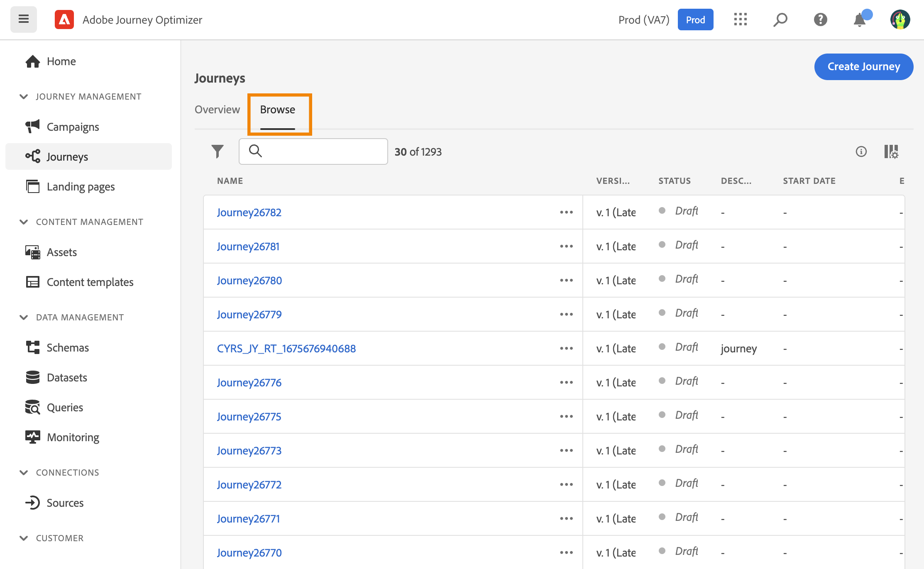Screen dimensions: 924x569
Task: Open the notifications bell
Action: [x=860, y=20]
